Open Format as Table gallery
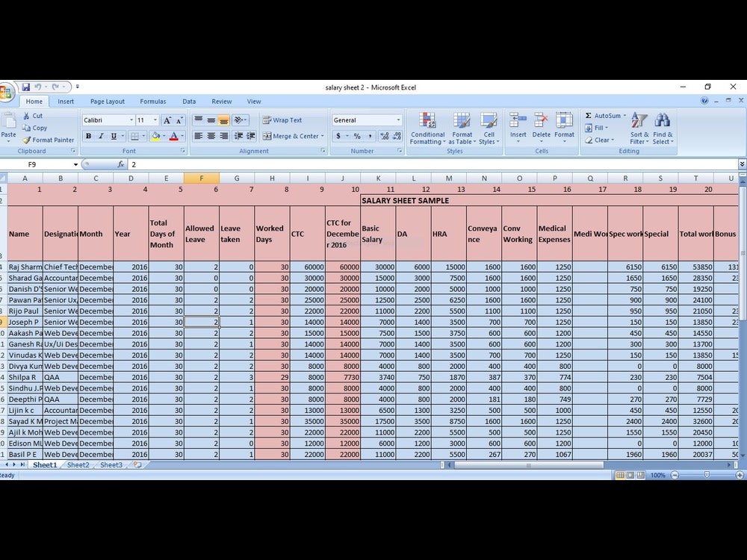The image size is (747, 560). tap(462, 128)
